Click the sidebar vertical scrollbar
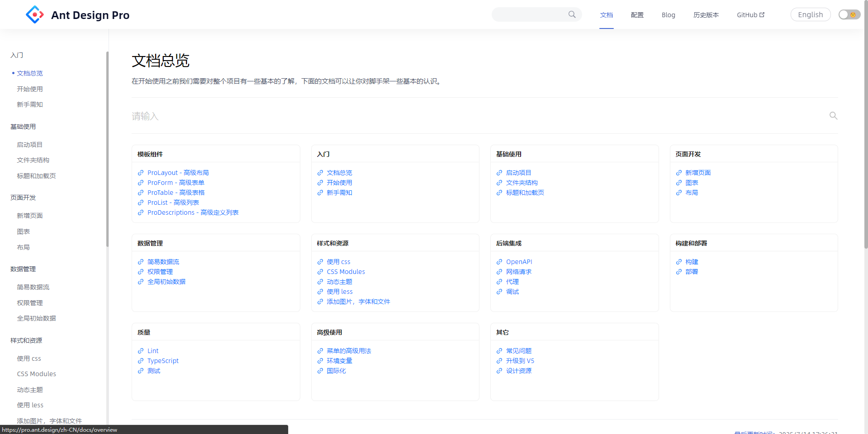The height and width of the screenshot is (434, 868). point(107,149)
